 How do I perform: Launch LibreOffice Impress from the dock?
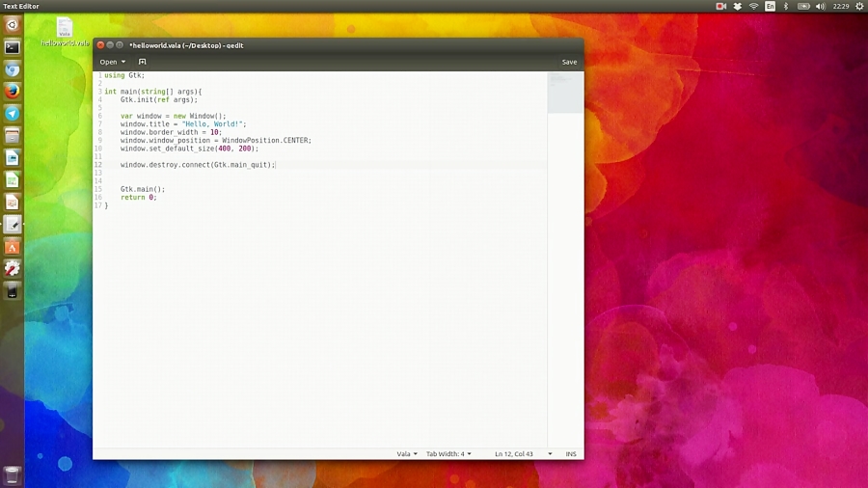coord(13,203)
